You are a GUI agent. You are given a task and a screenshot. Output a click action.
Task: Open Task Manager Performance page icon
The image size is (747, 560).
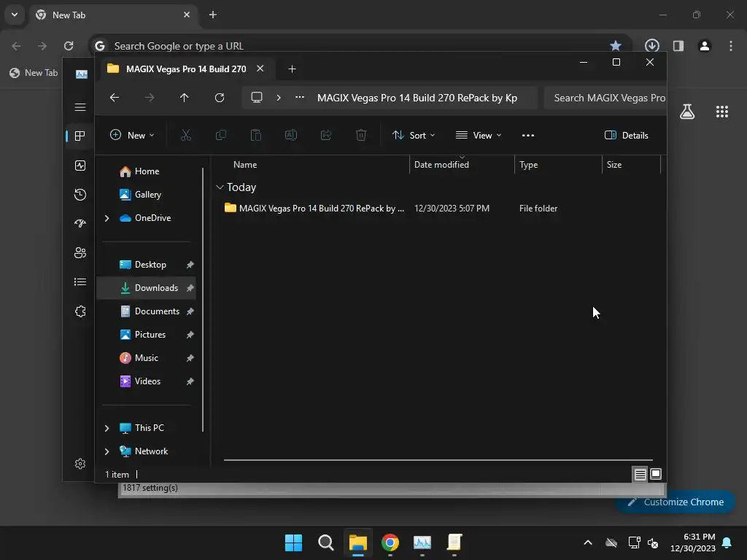[80, 166]
